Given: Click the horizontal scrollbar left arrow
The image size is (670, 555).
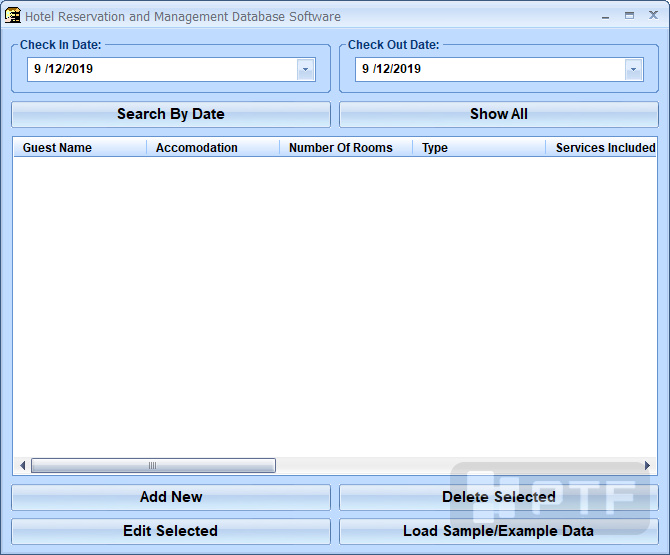Looking at the screenshot, I should pyautogui.click(x=22, y=465).
